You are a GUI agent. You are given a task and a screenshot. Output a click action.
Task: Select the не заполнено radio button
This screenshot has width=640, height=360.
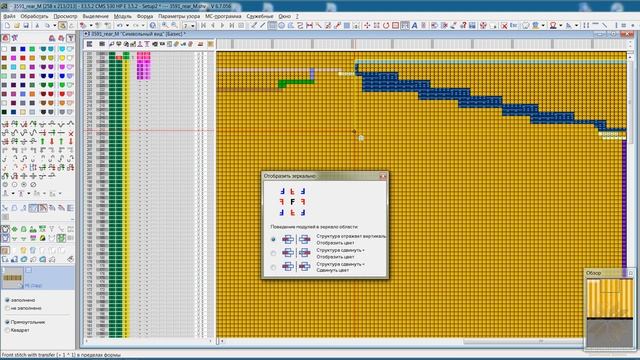pos(7,308)
